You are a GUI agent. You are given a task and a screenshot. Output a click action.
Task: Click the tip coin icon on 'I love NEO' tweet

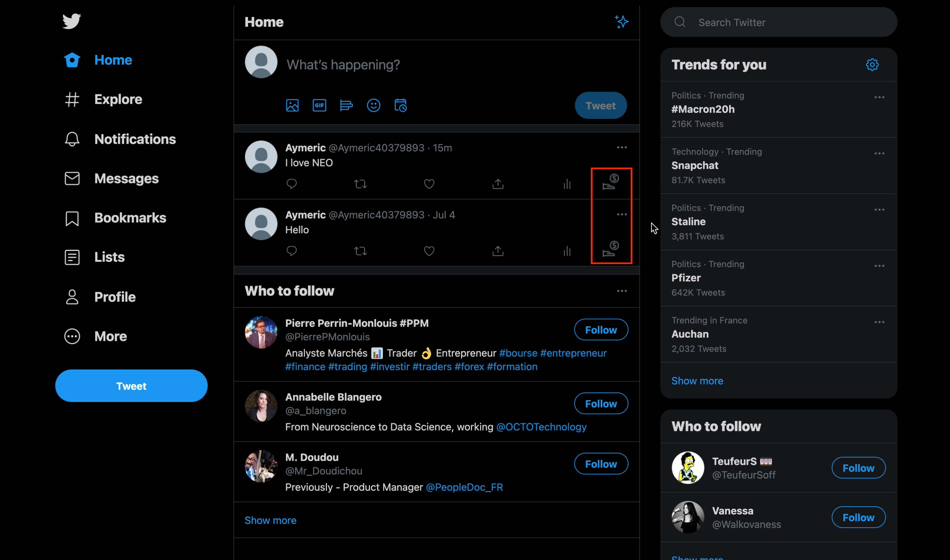[x=611, y=182]
